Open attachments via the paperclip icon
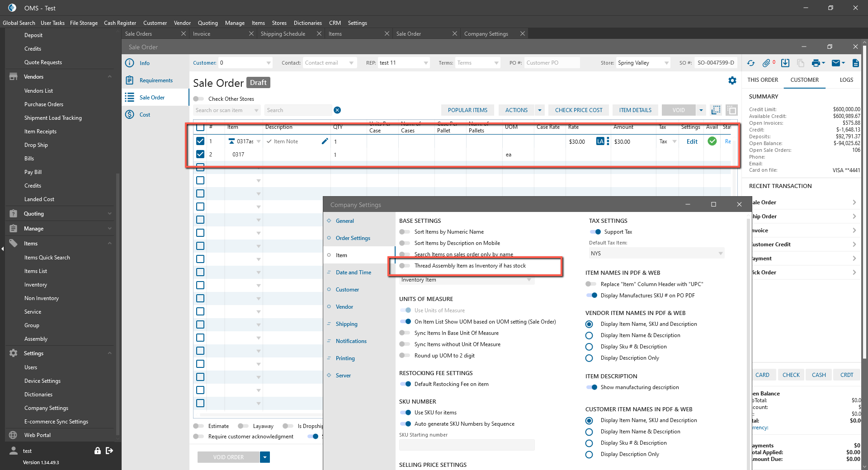 [x=766, y=63]
